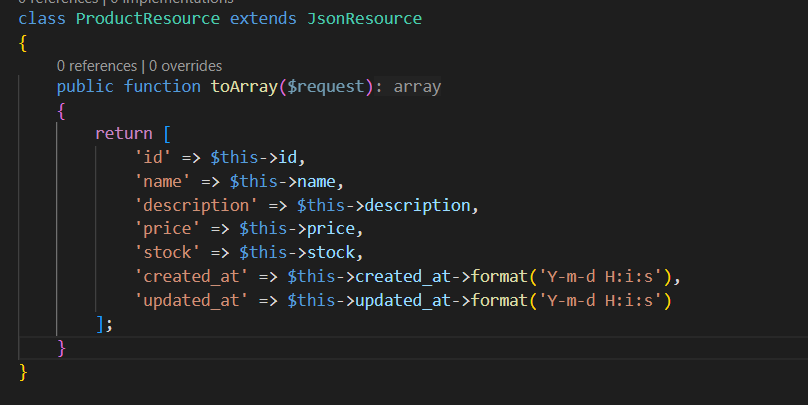
Task: Click the '0 overrides' CodeLens link
Action: [x=186, y=66]
